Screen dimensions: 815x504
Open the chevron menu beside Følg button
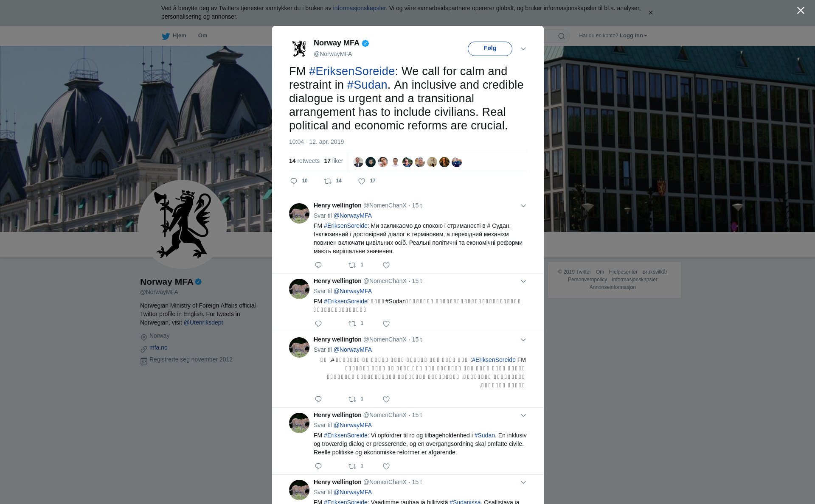coord(523,49)
